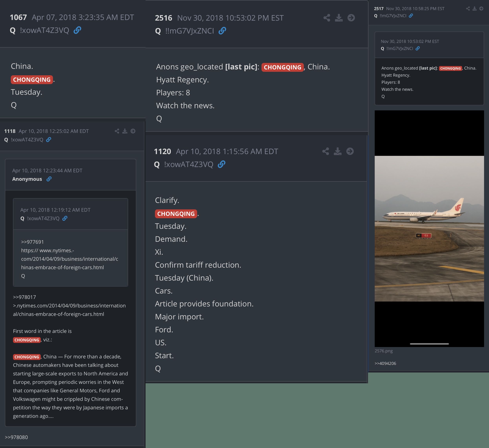The image size is (489, 448).
Task: Follow the >>4094206 reference link
Action: coord(385,363)
